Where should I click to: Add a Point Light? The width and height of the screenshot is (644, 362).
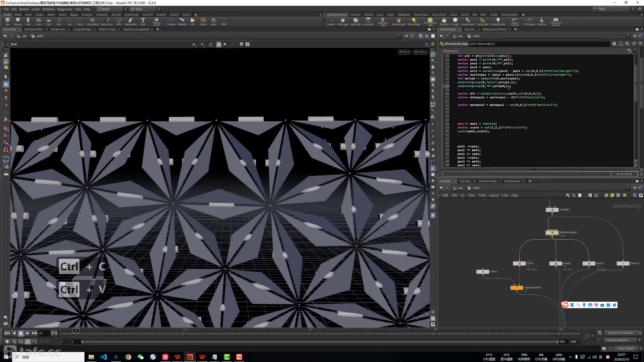342,21
